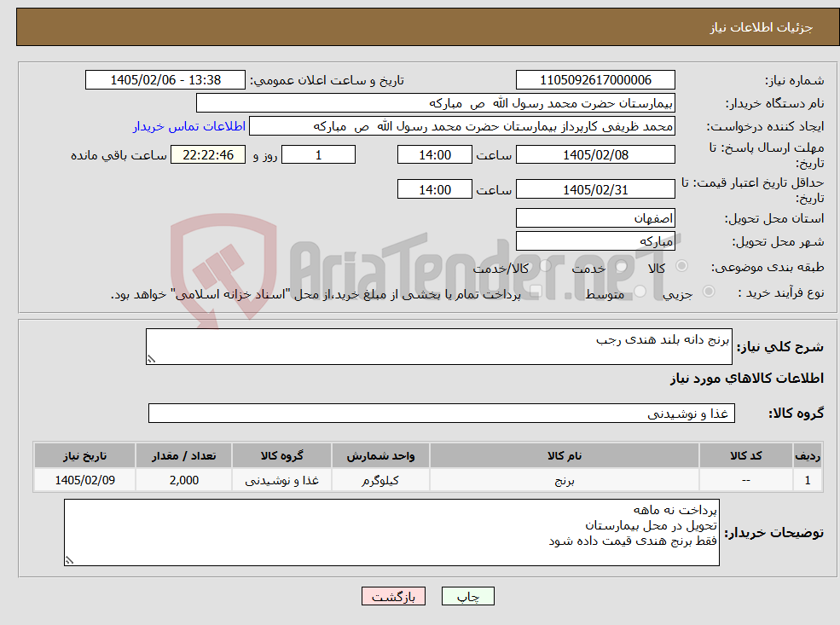Click the تاریخ نیاز column header
Screen dimensions: 840x625
pyautogui.click(x=84, y=456)
